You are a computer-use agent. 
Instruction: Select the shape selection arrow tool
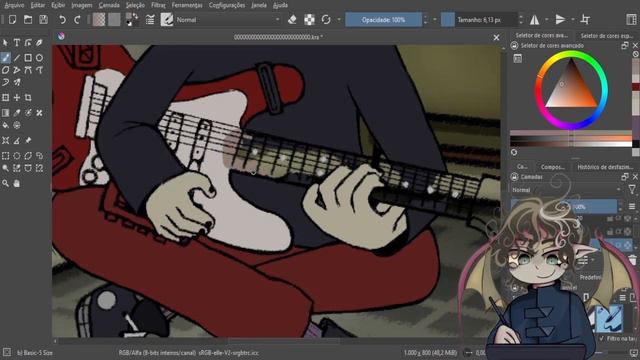pos(5,42)
